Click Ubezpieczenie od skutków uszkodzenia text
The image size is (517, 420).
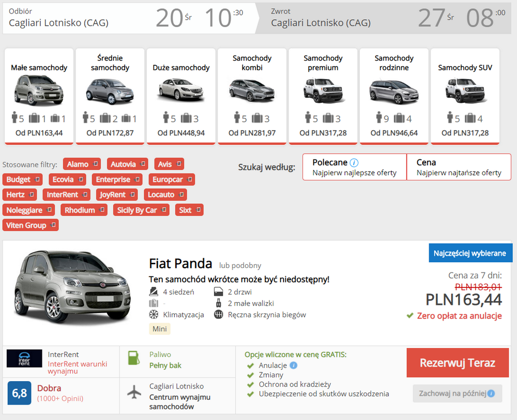[324, 394]
